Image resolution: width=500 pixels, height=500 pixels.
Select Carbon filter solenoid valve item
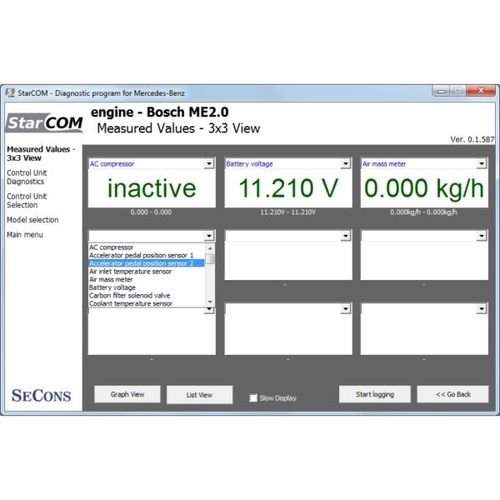point(146,295)
